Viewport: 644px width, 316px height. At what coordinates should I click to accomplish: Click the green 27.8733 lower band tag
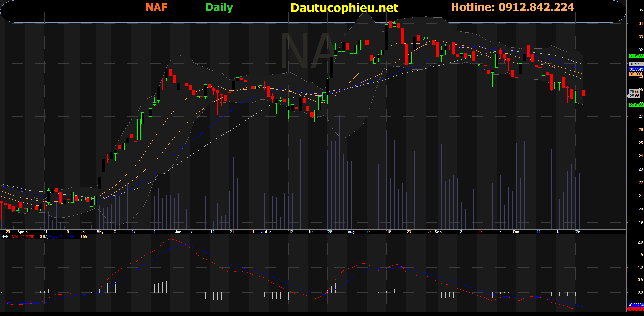tap(636, 105)
